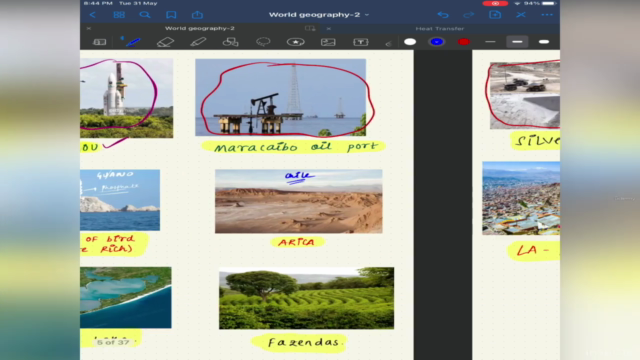
Task: Bookmark the current page
Action: coord(171,15)
